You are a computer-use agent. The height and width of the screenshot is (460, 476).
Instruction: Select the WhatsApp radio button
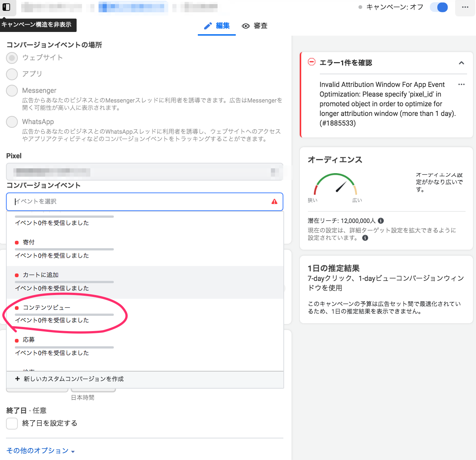(x=12, y=122)
